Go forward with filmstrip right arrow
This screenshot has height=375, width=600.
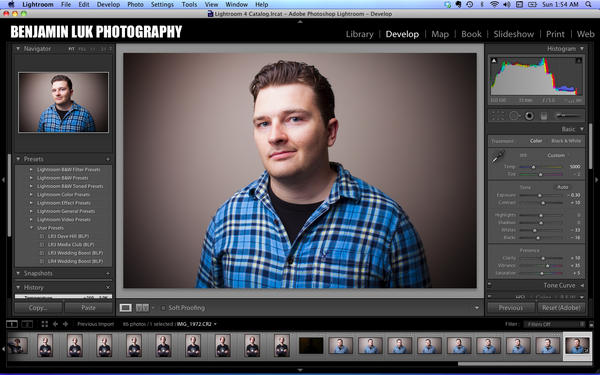click(65, 324)
